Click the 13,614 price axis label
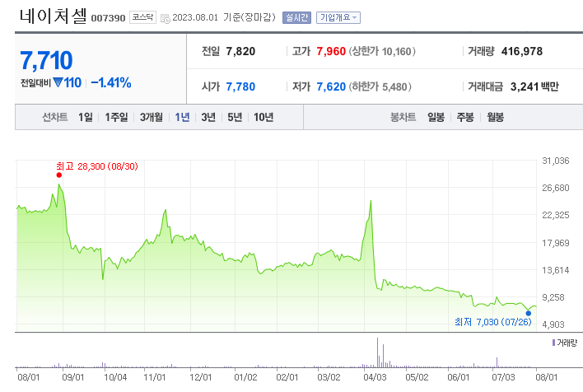The width and height of the screenshot is (583, 392). click(556, 270)
